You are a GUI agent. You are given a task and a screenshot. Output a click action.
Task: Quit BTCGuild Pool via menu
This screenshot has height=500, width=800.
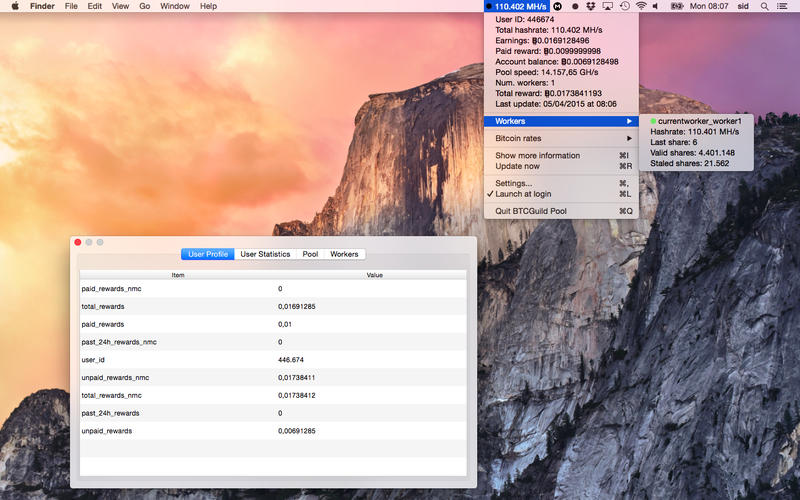pyautogui.click(x=530, y=211)
